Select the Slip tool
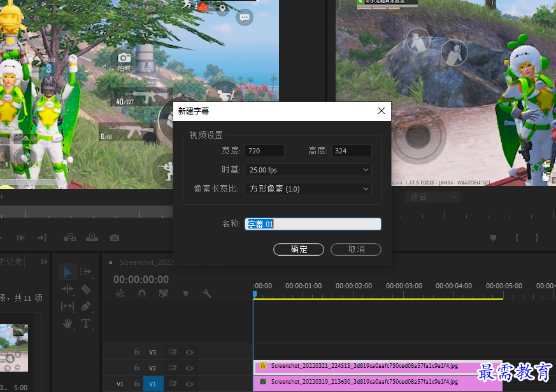Image resolution: width=556 pixels, height=392 pixels. coord(68,306)
